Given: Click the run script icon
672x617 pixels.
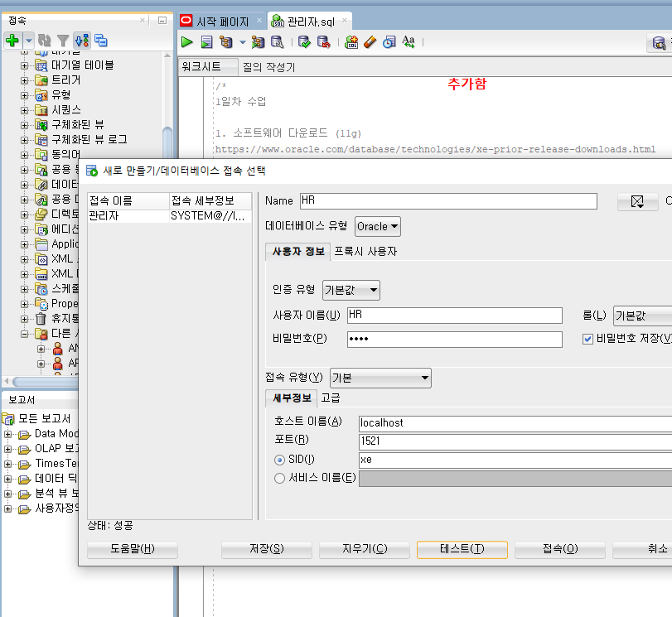Looking at the screenshot, I should pos(206,42).
